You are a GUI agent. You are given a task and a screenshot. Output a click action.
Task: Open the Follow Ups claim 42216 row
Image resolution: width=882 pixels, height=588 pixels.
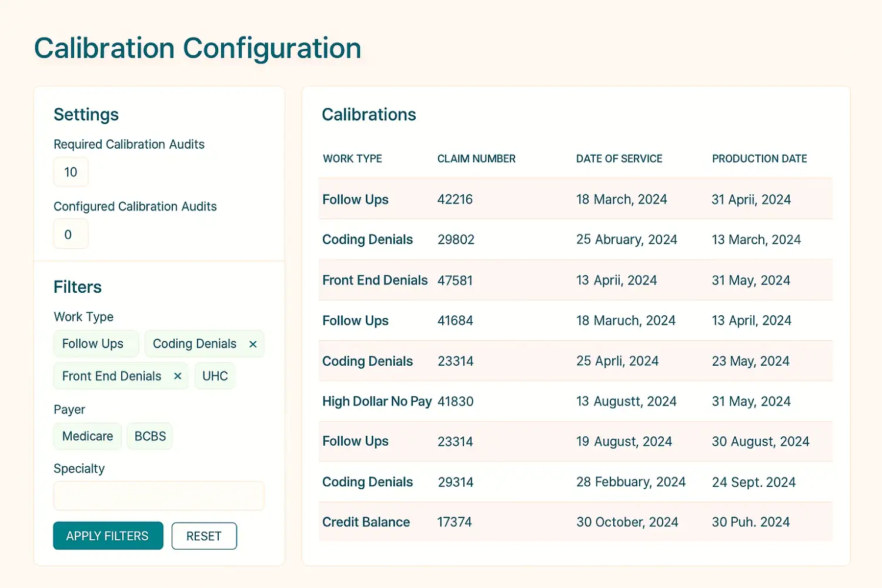point(576,199)
